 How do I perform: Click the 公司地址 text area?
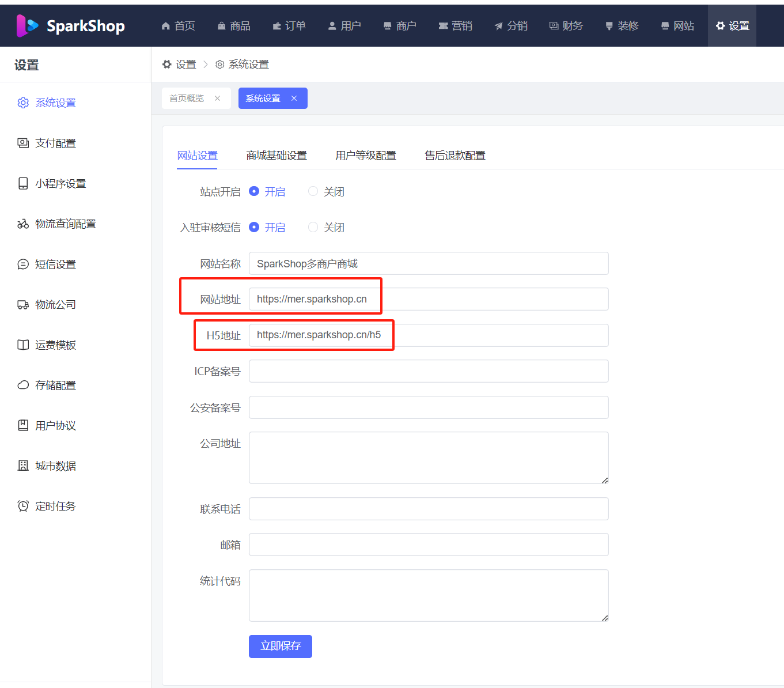429,458
